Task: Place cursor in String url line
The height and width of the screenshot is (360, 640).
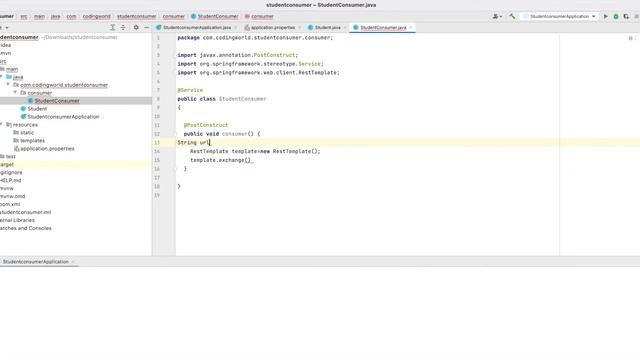Action: tap(193, 142)
